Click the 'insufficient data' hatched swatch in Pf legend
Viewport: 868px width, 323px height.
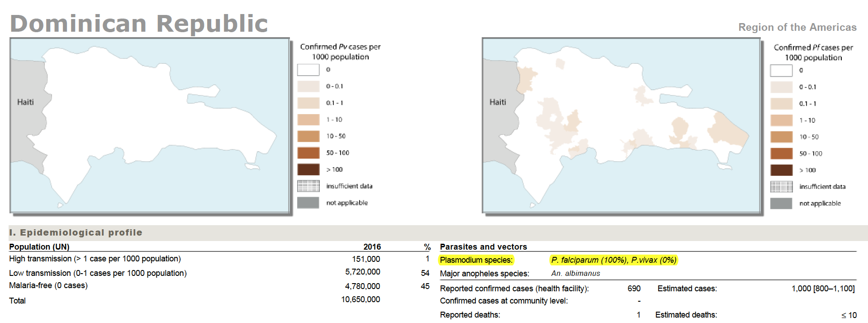781,187
